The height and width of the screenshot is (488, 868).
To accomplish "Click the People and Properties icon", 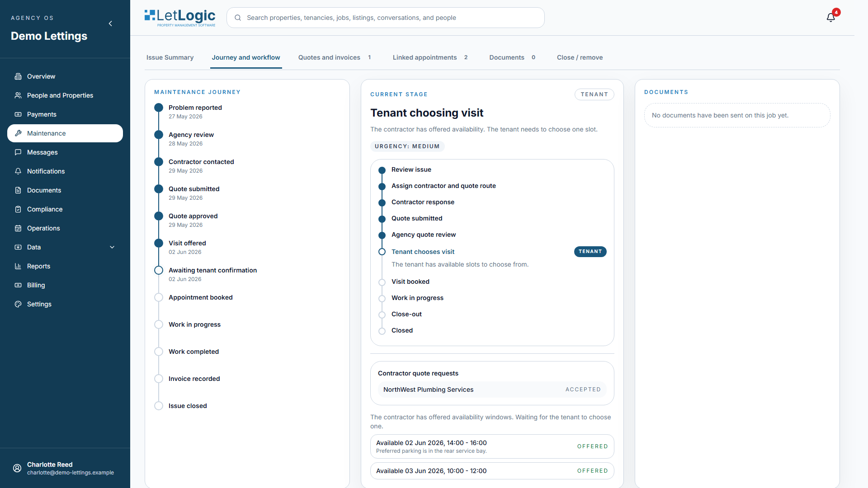I will click(18, 95).
